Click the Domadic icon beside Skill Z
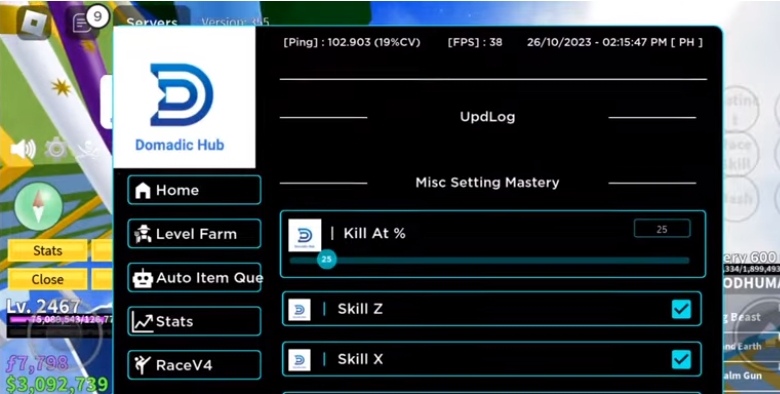780x394 pixels. click(299, 309)
